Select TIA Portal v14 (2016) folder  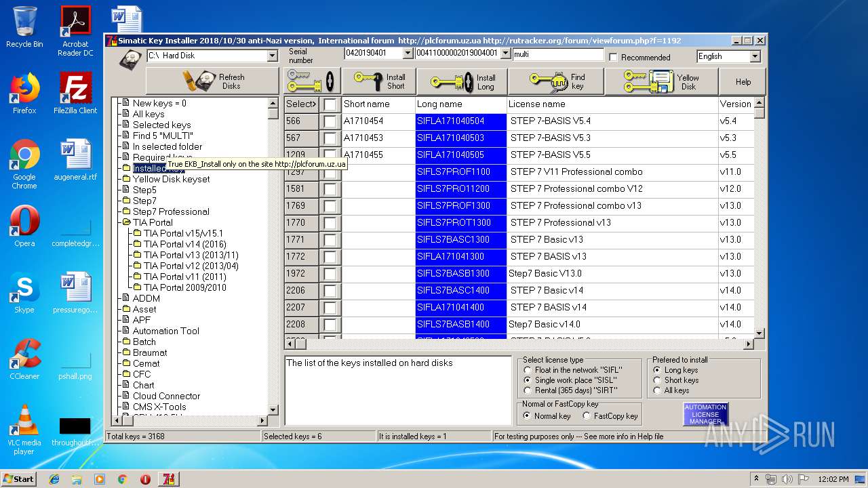coord(184,244)
